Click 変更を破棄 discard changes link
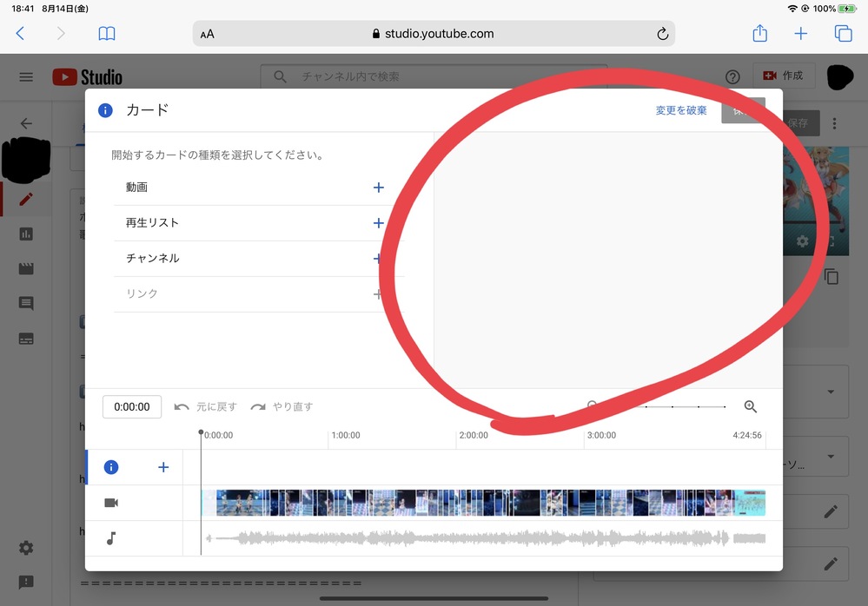 coord(681,110)
